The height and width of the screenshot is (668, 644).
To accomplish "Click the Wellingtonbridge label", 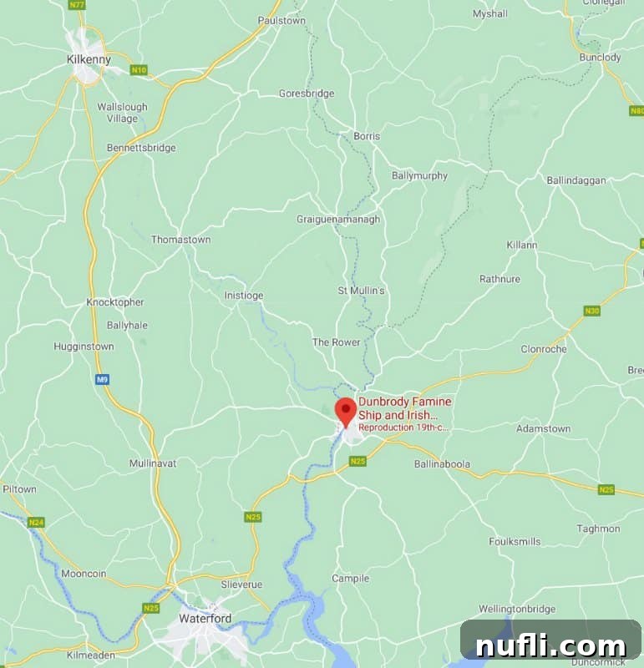I will click(x=517, y=609).
